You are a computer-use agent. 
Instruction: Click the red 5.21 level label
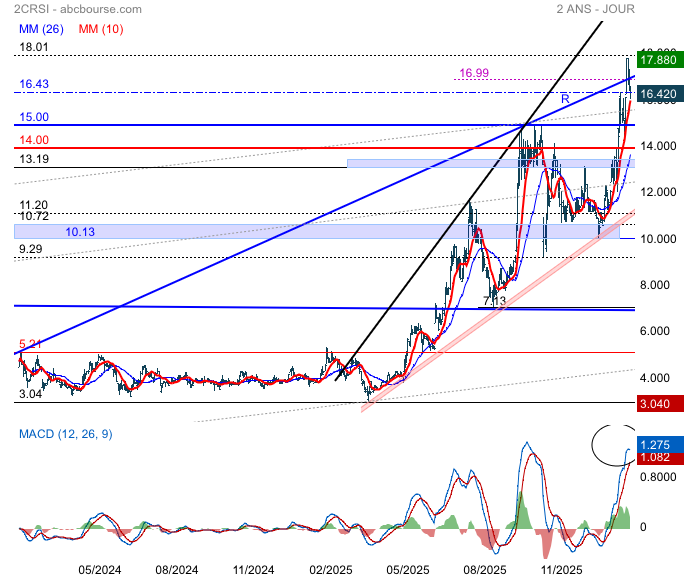click(30, 344)
